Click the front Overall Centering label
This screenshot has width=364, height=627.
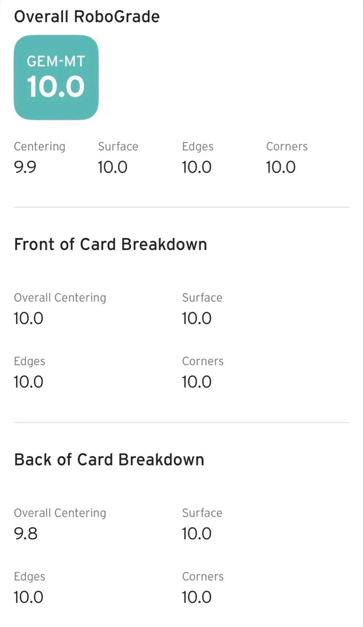point(60,298)
